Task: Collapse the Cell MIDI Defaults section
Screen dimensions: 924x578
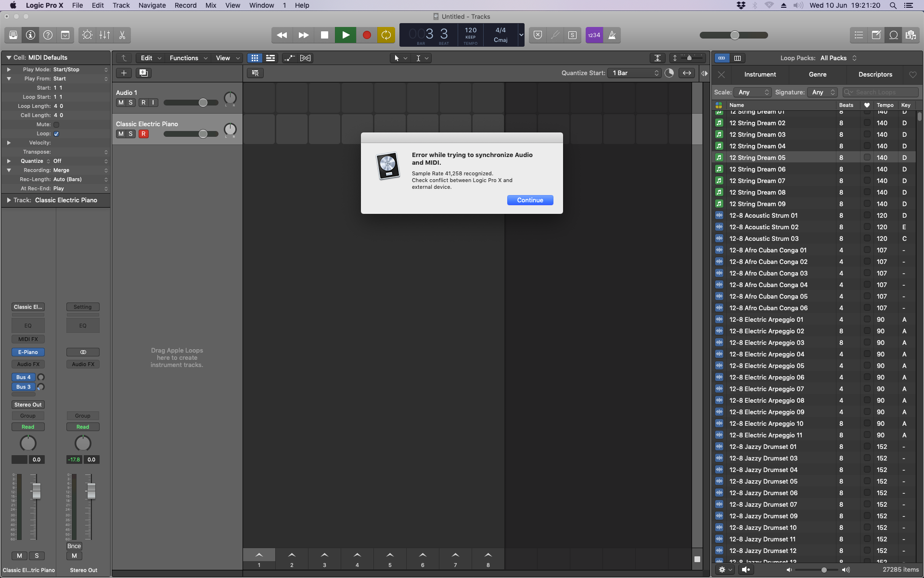Action: click(x=9, y=58)
